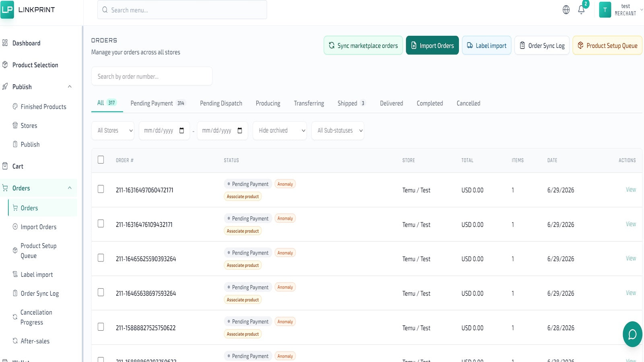
Task: Click the LinkPrint LP logo icon
Action: (7, 10)
